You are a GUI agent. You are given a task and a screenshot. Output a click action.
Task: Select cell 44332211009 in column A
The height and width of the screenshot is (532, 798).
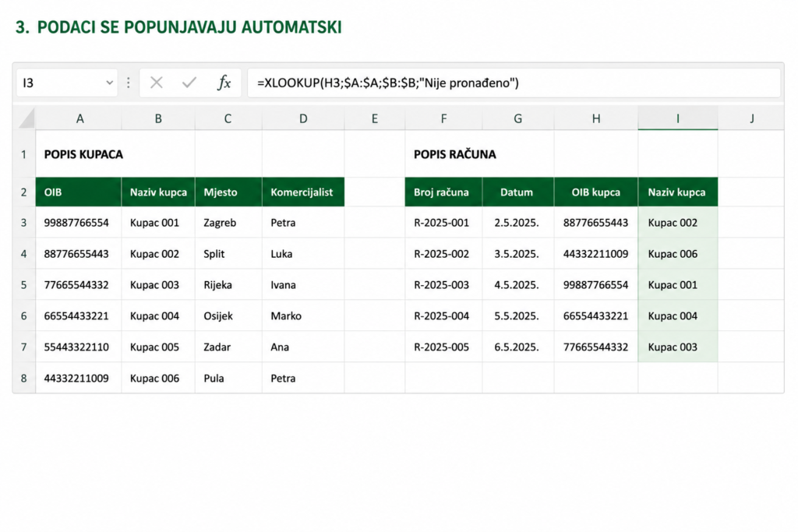click(79, 377)
